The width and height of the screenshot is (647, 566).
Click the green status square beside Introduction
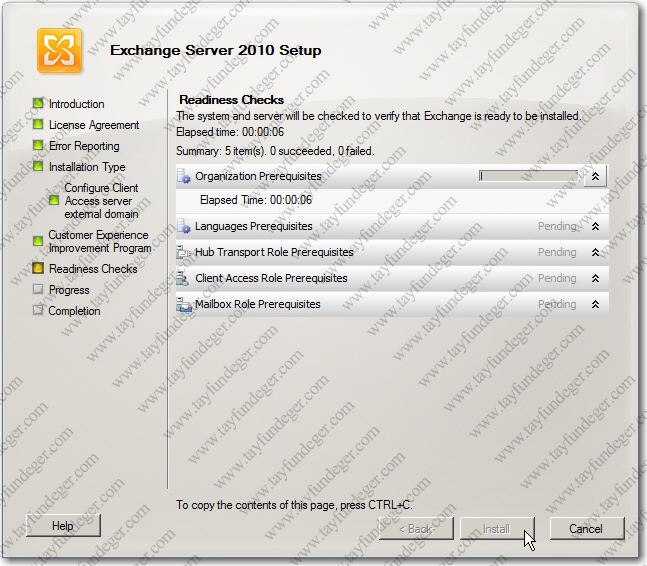38,103
